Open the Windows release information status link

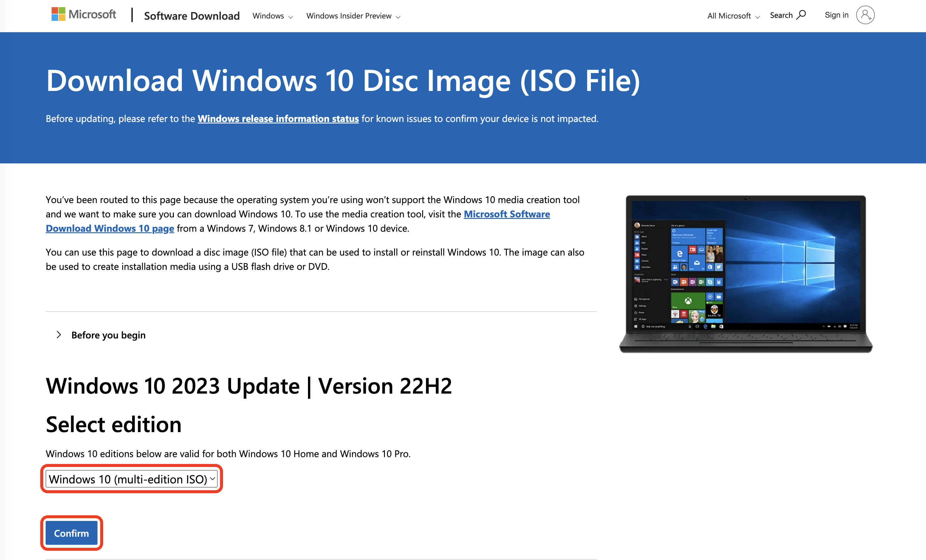click(x=278, y=118)
